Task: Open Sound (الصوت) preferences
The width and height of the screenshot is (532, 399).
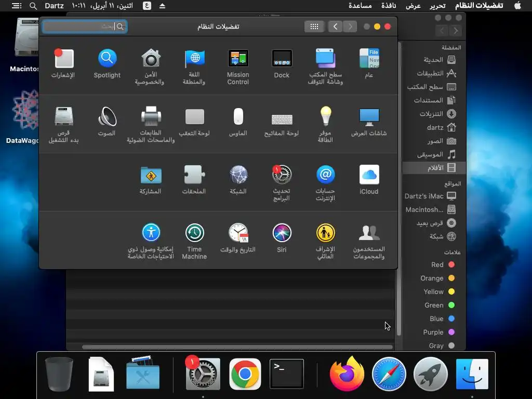Action: tap(107, 122)
